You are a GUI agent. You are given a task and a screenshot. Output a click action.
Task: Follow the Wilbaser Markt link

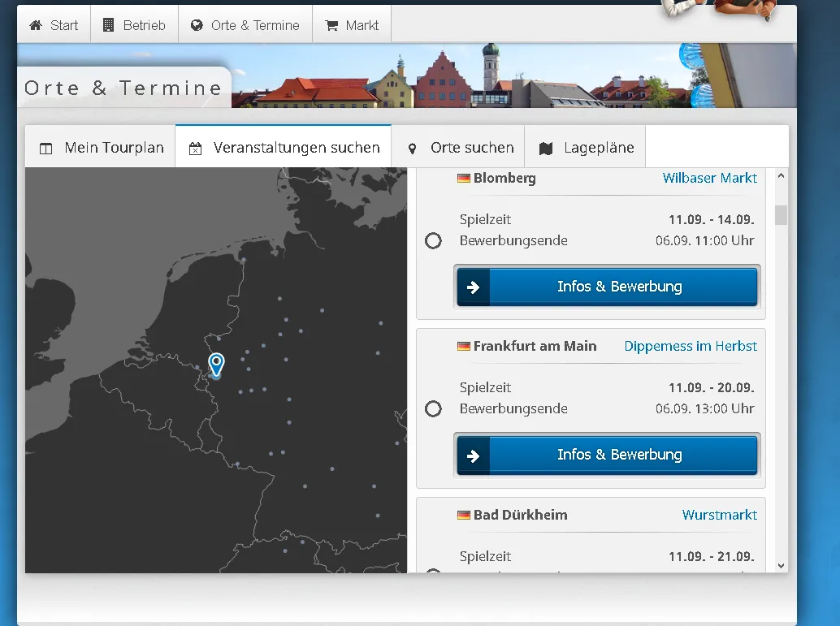[709, 178]
